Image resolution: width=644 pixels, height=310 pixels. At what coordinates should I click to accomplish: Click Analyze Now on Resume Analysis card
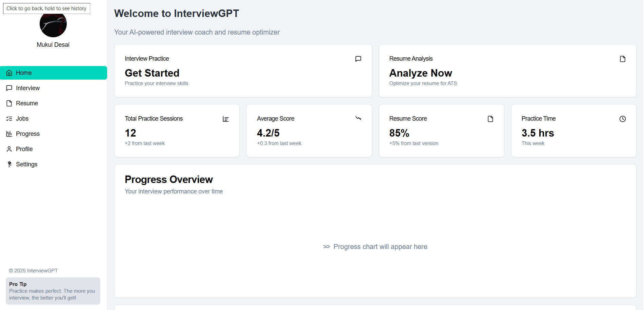(421, 73)
